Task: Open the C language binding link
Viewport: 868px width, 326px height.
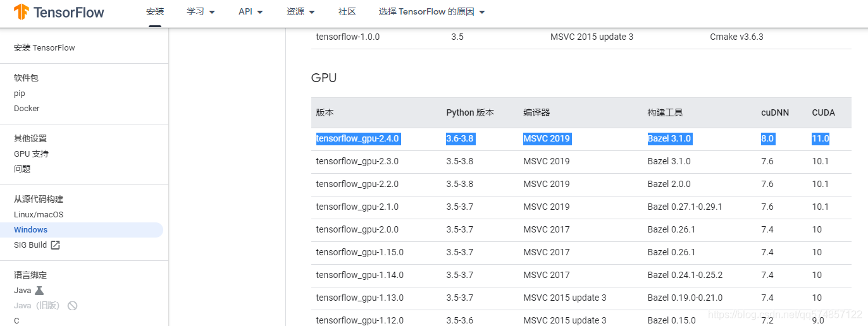Action: click(x=16, y=320)
